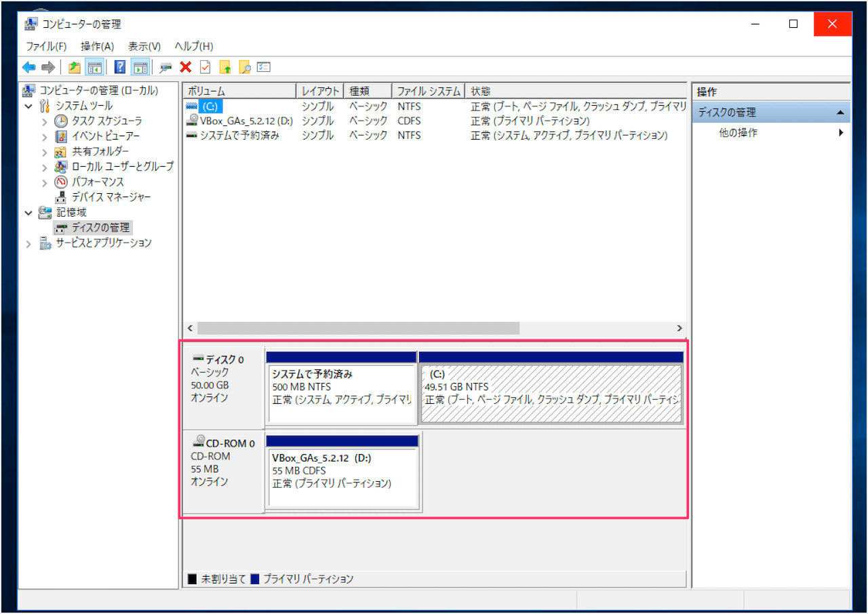Expand the サービスとアプリケーション node
868x614 pixels.
tap(28, 243)
